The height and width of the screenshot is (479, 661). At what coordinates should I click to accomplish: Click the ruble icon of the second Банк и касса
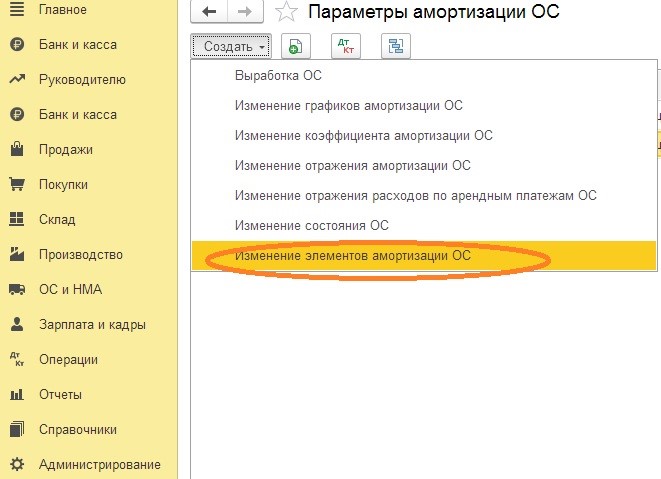(17, 114)
